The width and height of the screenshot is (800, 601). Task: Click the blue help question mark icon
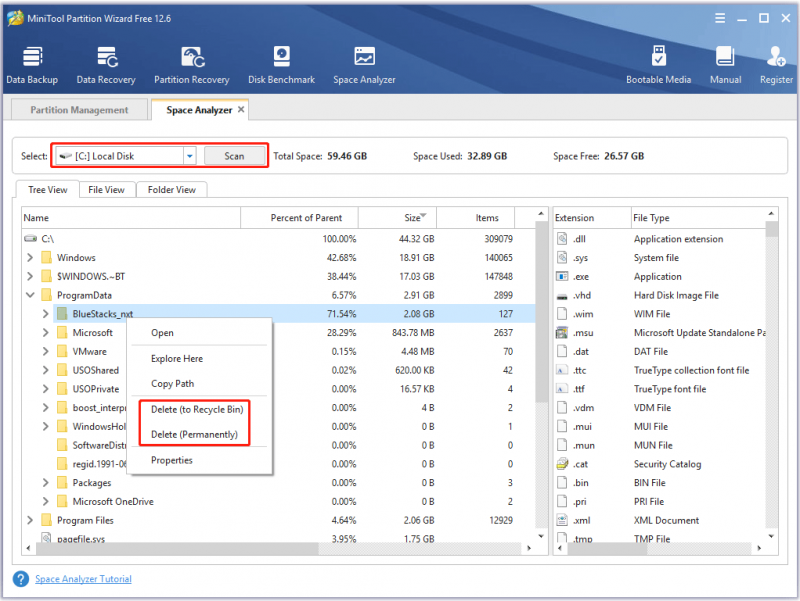pyautogui.click(x=21, y=579)
